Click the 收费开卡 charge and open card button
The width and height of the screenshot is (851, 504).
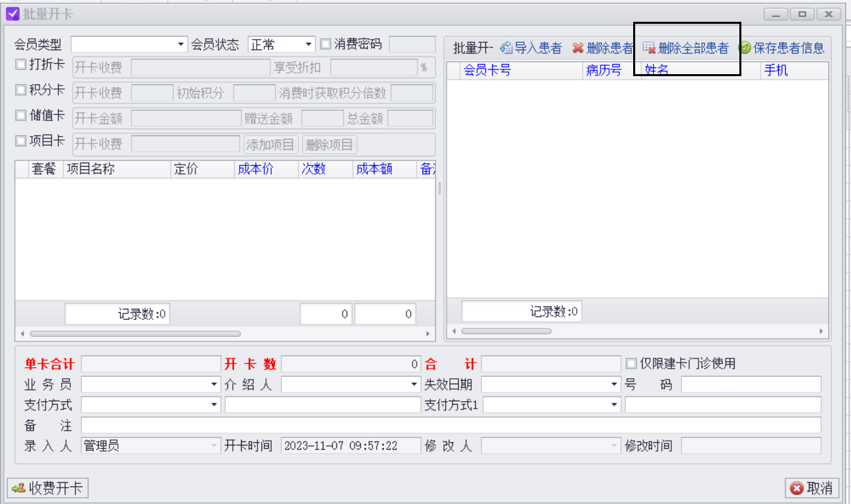pos(48,488)
